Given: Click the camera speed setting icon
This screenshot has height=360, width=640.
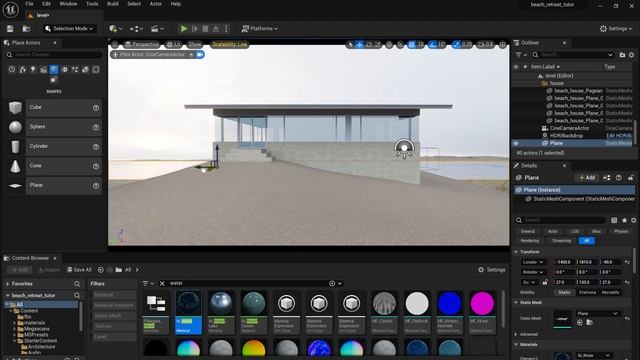Looking at the screenshot, I should tap(486, 44).
